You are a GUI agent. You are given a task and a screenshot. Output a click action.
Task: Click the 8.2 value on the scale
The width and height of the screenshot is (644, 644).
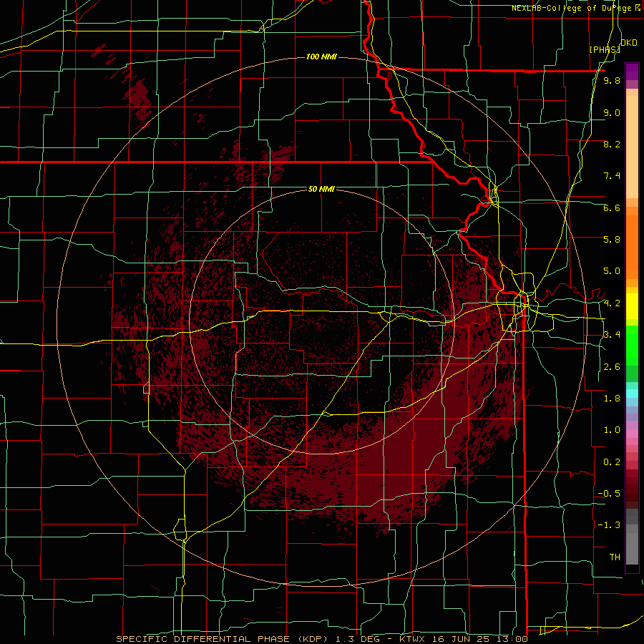612,144
